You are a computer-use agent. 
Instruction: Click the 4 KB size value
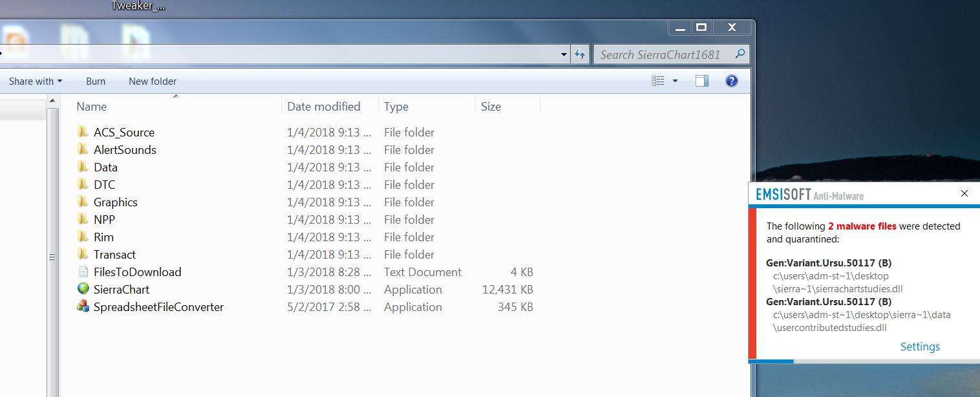[x=521, y=272]
